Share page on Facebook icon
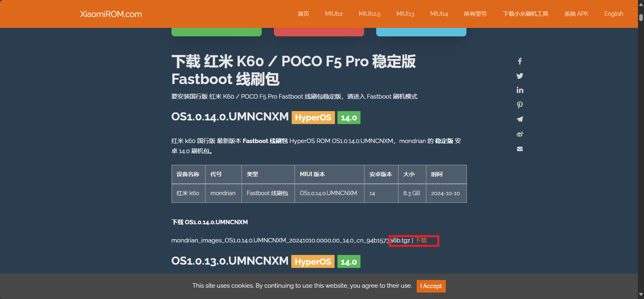The width and height of the screenshot is (644, 299). coord(520,61)
